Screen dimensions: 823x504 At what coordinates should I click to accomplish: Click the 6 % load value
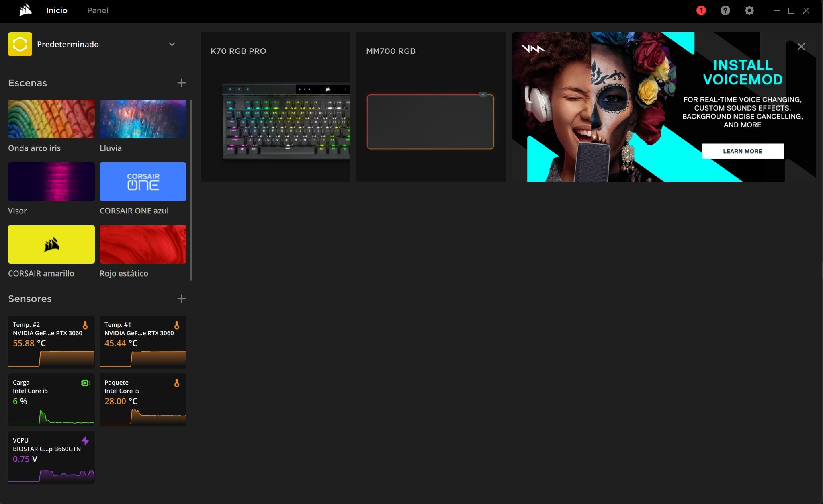pyautogui.click(x=20, y=401)
